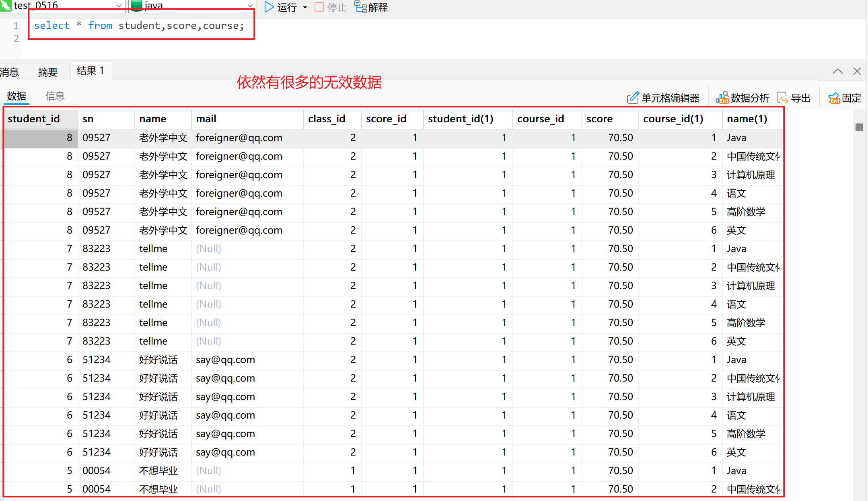The height and width of the screenshot is (501, 868).
Task: Click the student_id column header
Action: (x=34, y=119)
